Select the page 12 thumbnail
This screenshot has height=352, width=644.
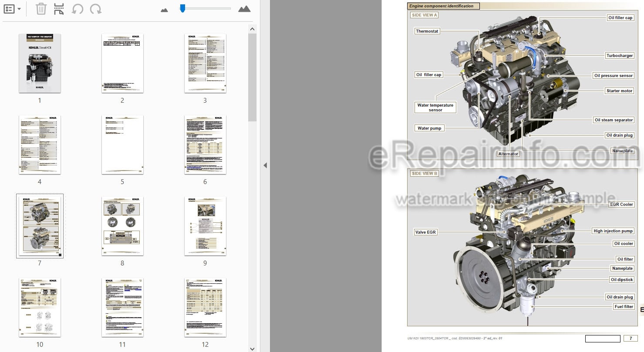[205, 308]
